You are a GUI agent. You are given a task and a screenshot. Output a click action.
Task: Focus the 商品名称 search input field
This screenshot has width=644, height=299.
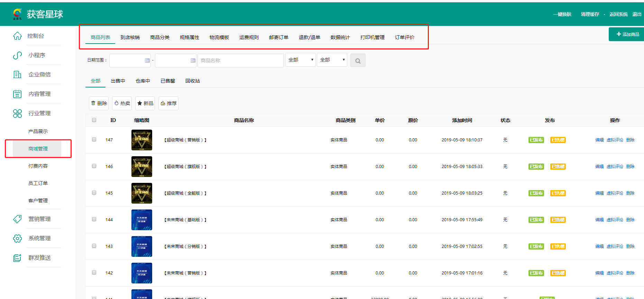click(x=240, y=60)
